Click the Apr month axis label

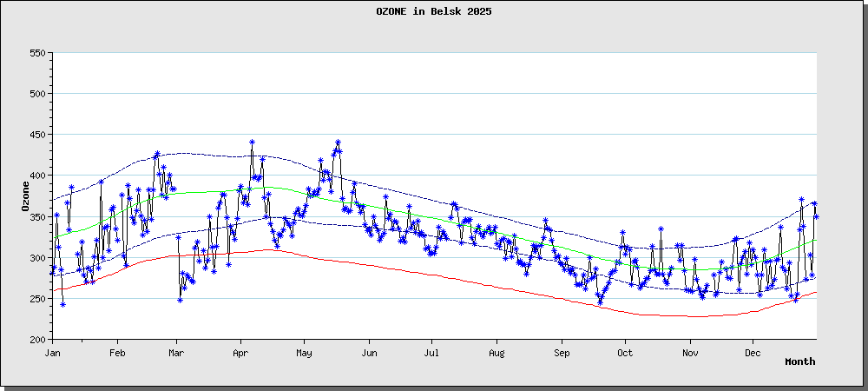point(240,353)
